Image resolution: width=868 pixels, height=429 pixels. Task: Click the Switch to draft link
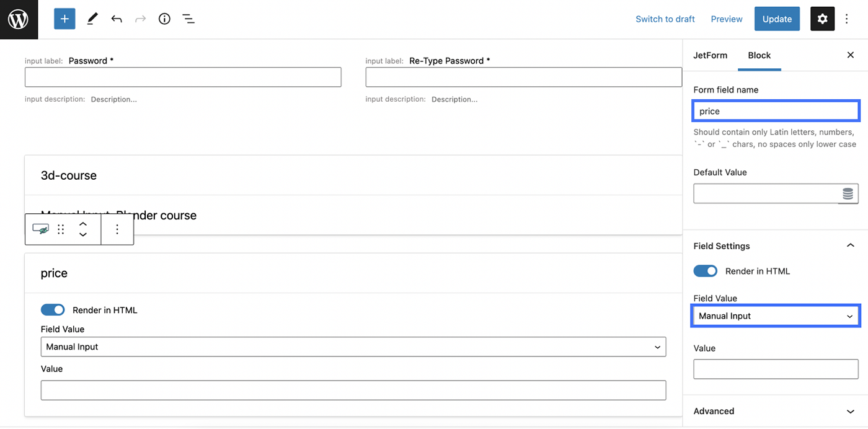tap(665, 19)
